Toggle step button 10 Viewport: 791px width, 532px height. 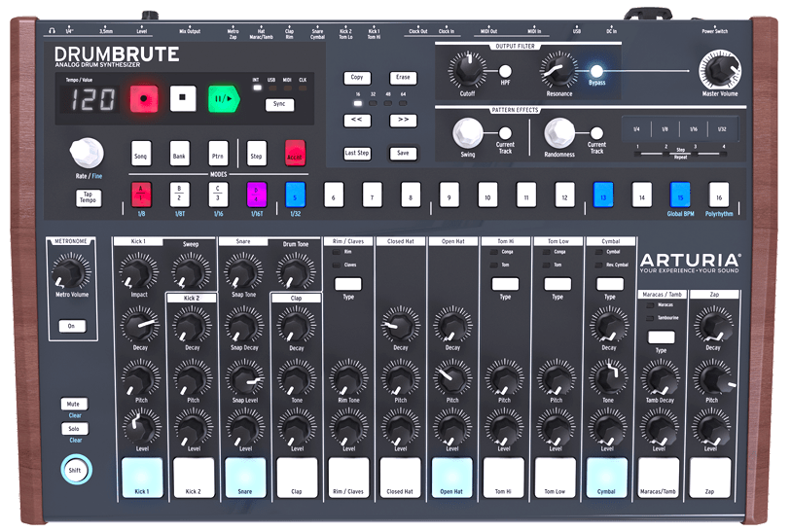pos(487,195)
